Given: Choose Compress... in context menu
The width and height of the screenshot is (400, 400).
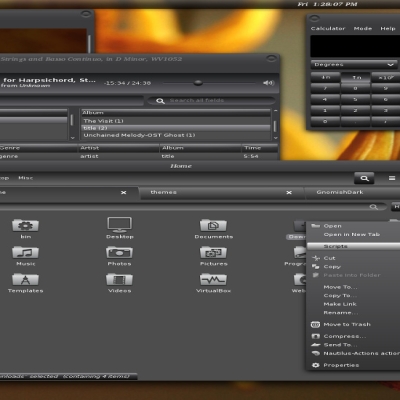Looking at the screenshot, I should (x=353, y=336).
